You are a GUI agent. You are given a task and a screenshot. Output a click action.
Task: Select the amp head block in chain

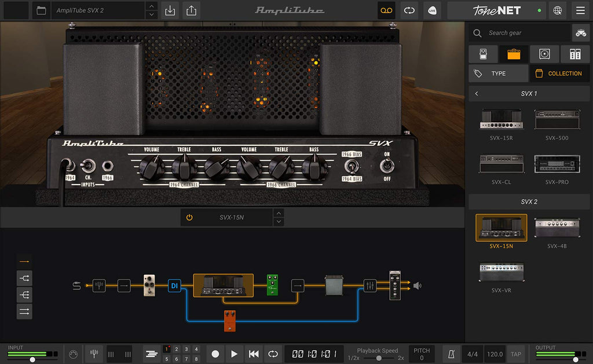pyautogui.click(x=223, y=285)
